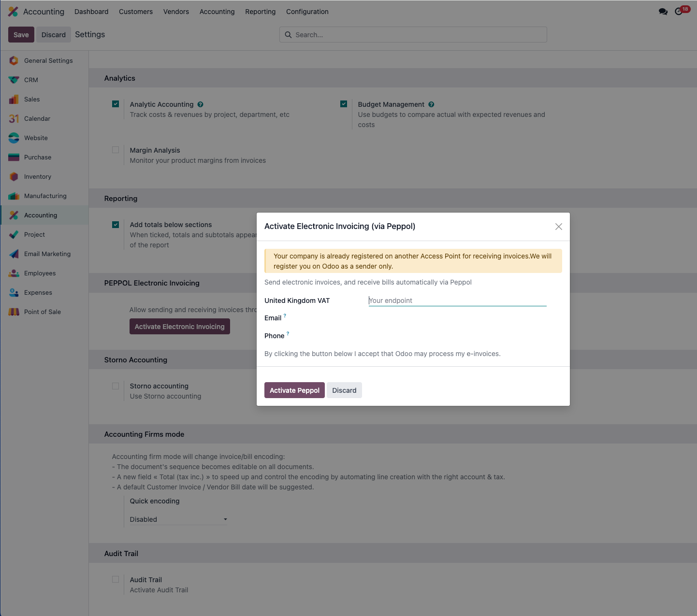The height and width of the screenshot is (616, 697).
Task: Click the Email Marketing sidebar icon
Action: (x=14, y=254)
